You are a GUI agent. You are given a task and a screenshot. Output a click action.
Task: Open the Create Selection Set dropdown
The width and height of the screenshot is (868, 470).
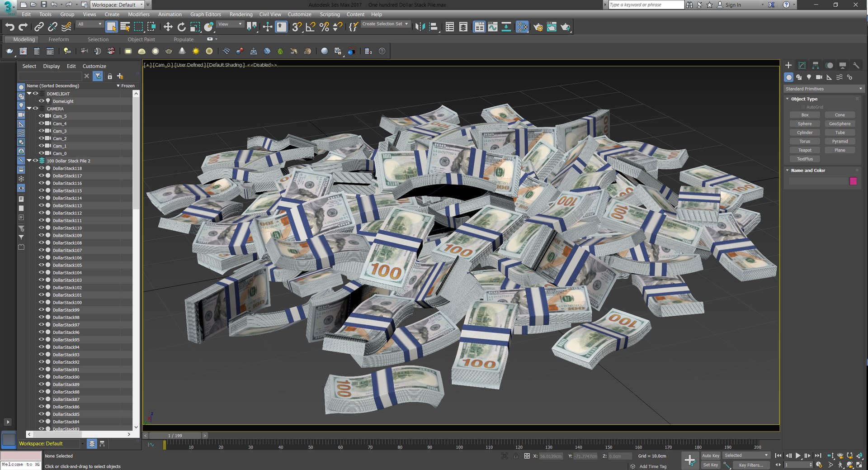coord(385,24)
